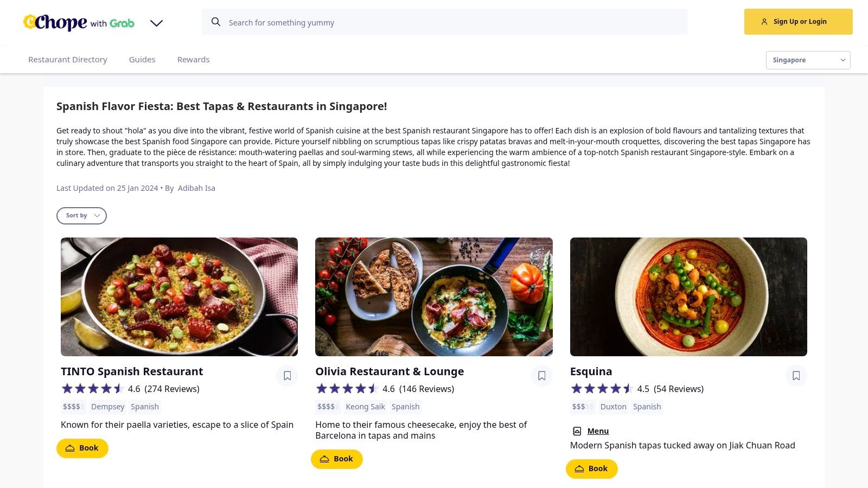Click the Chope with Grab logo
Screen dimensions: 868x488
[x=79, y=22]
